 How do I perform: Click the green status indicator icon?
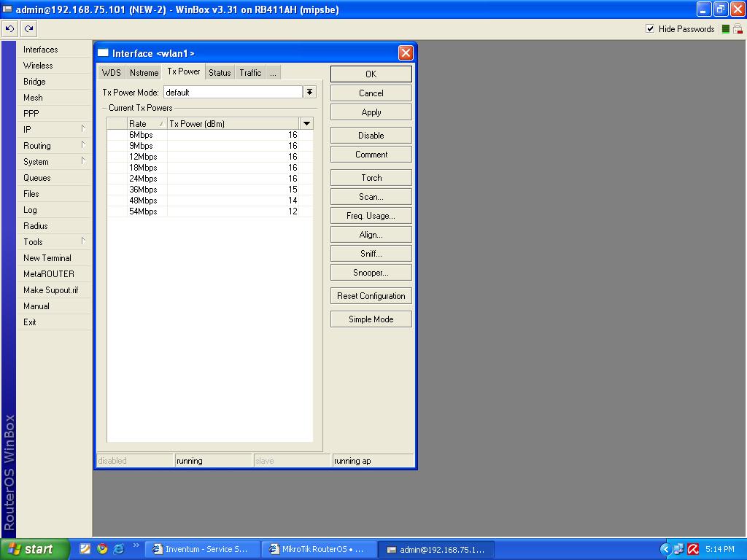726,29
